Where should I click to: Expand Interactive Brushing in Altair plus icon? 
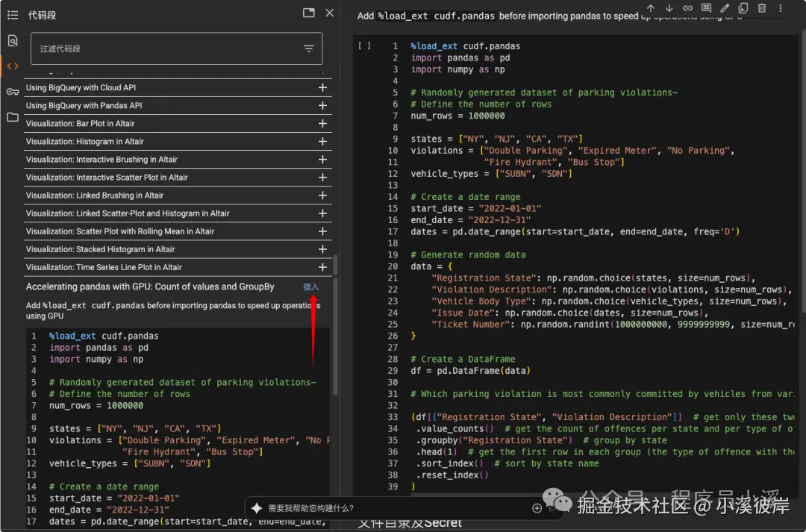(x=322, y=160)
